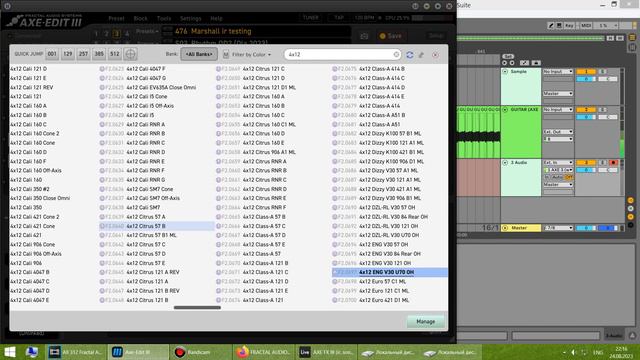Open Sample track No Input dropdown

point(558,71)
